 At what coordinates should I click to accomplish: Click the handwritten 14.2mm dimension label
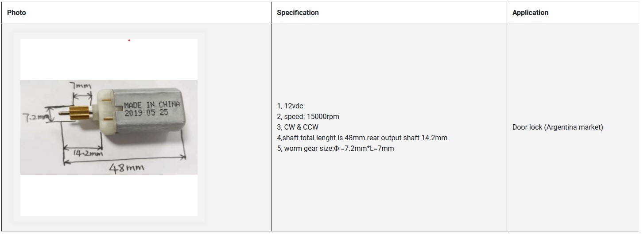[x=88, y=153]
